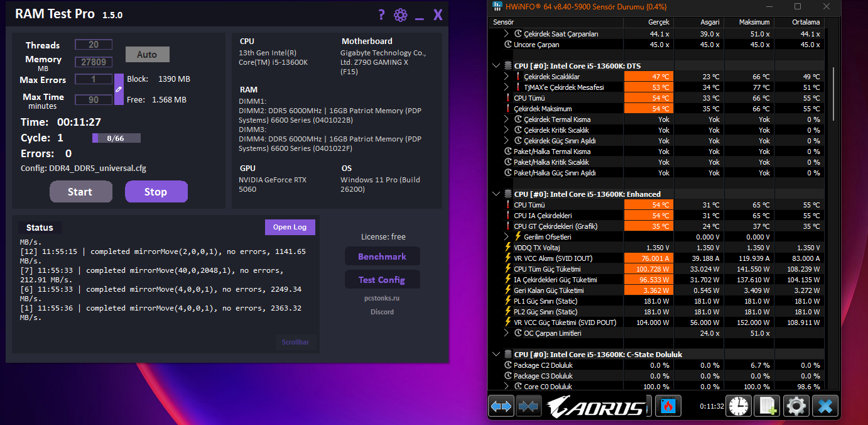This screenshot has width=868, height=425.
Task: Click the Gerçek column header
Action: coord(648,22)
